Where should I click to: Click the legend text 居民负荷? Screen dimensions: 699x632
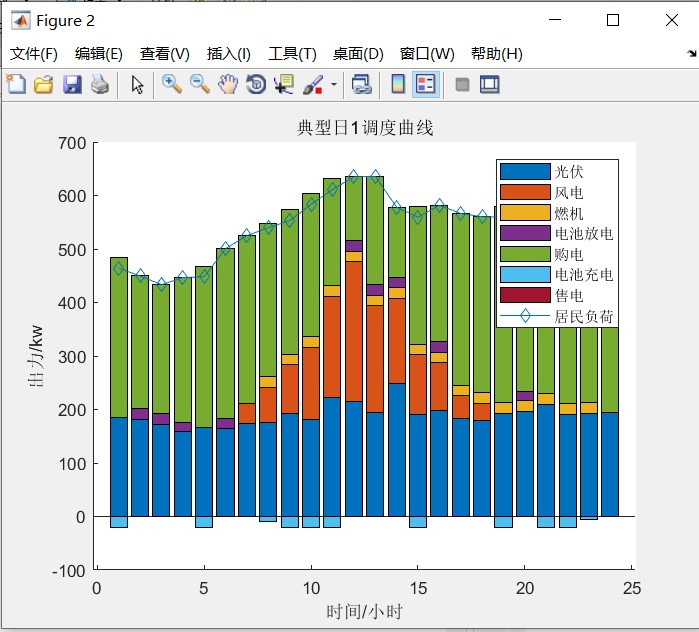(584, 316)
